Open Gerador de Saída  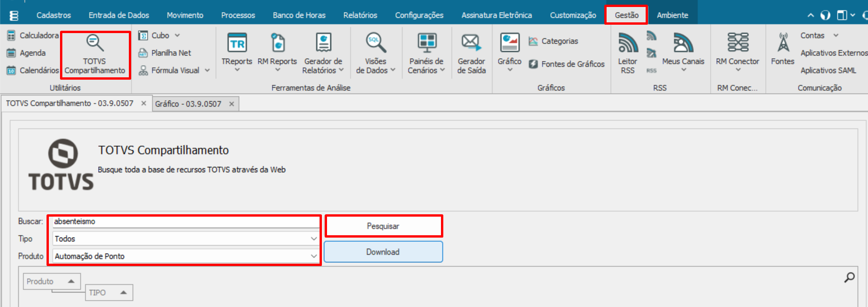click(x=471, y=54)
